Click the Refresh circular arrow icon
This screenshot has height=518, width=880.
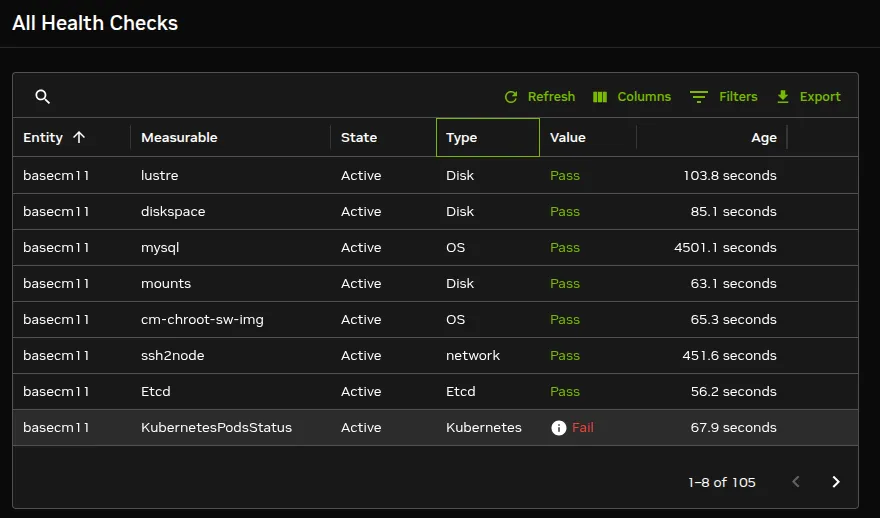[x=511, y=97]
